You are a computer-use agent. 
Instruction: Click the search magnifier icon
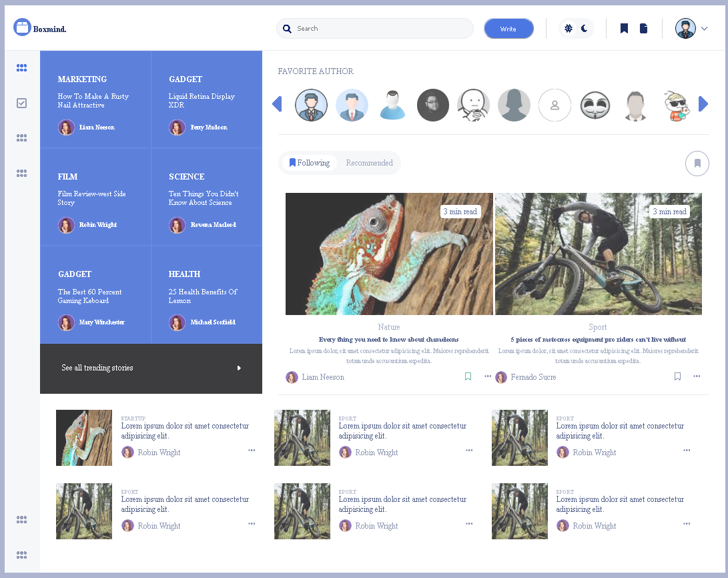click(287, 29)
